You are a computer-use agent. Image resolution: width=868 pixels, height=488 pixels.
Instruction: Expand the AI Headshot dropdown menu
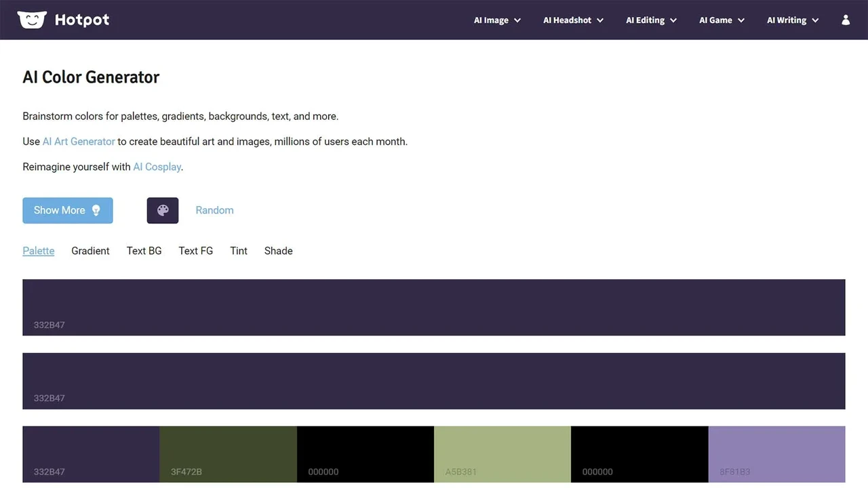(573, 20)
